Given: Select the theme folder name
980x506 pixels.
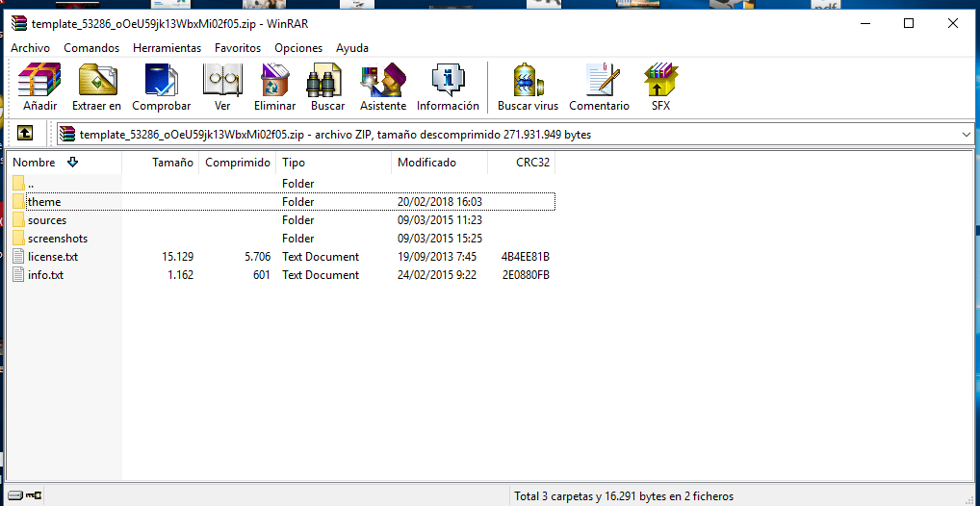Looking at the screenshot, I should tap(44, 202).
